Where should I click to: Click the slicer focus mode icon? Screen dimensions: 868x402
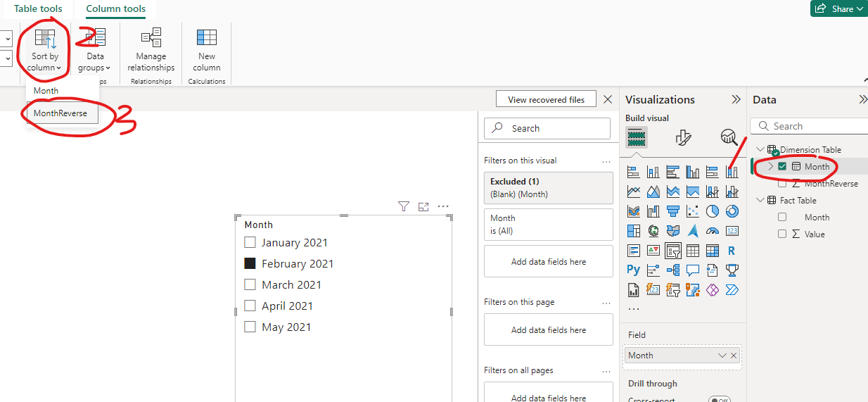pos(423,206)
